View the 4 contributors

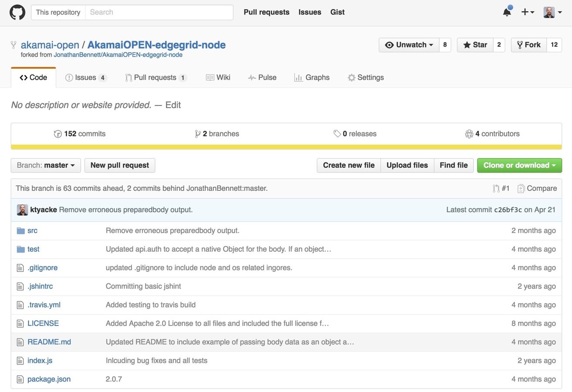pos(492,134)
